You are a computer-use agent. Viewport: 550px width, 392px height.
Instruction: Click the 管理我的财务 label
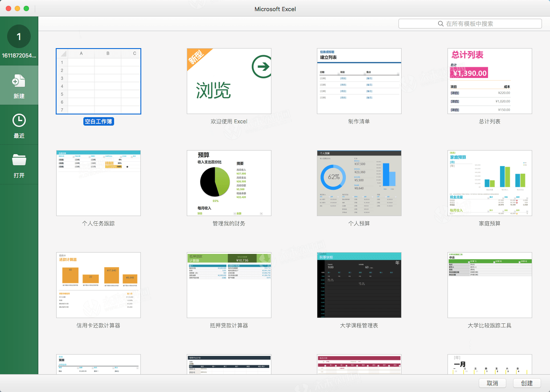point(229,223)
